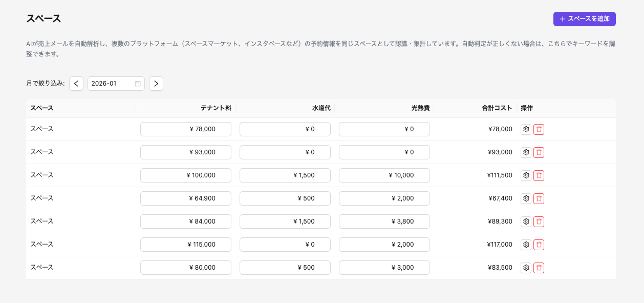644x303 pixels.
Task: Click calendar icon in the month field
Action: pyautogui.click(x=138, y=84)
